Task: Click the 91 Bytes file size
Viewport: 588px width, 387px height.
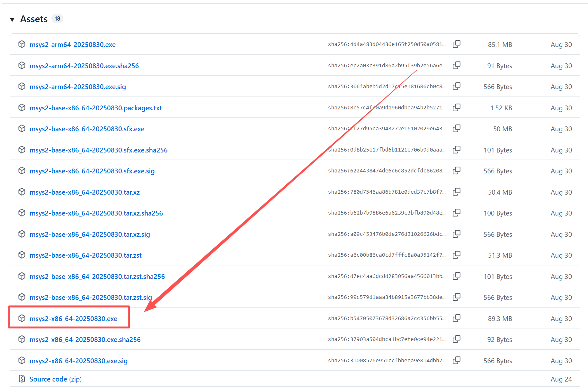Action: point(500,66)
